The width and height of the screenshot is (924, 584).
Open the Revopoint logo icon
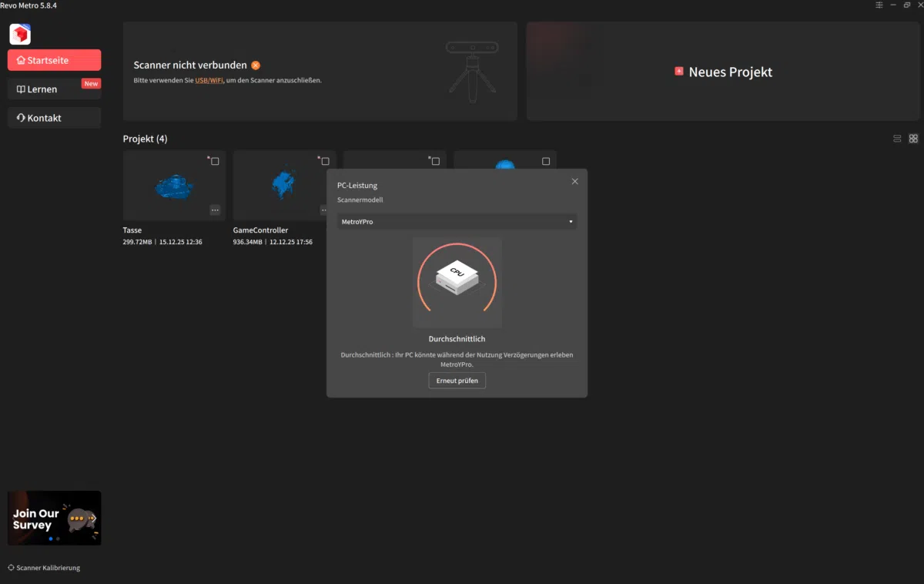point(19,34)
